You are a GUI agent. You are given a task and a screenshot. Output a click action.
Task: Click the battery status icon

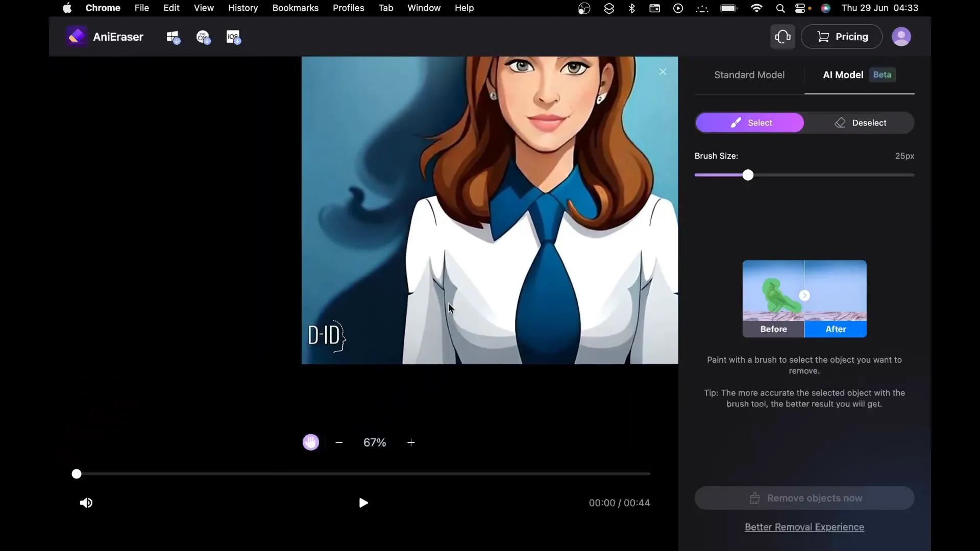(729, 8)
